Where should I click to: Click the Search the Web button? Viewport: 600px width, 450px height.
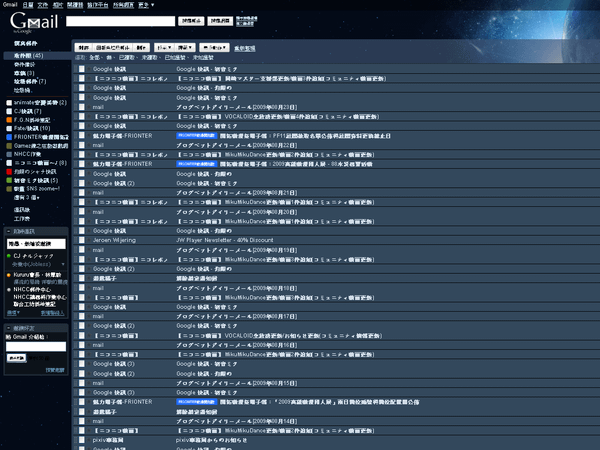(x=220, y=21)
